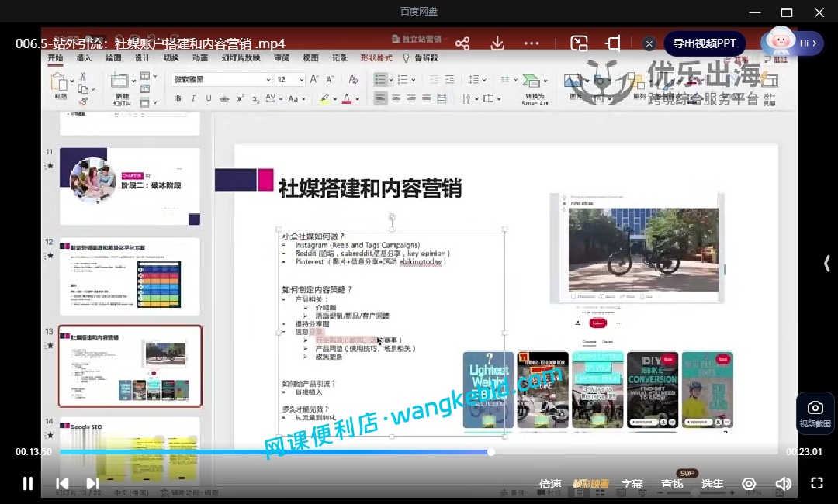Increase font size with the larger A icon
Image resolution: width=838 pixels, height=504 pixels.
(314, 80)
